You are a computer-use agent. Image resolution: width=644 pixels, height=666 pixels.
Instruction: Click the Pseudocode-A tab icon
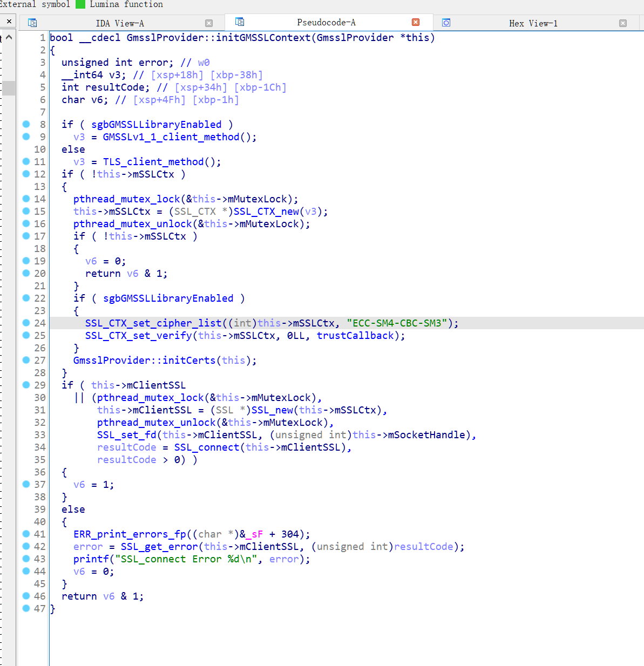tap(240, 22)
